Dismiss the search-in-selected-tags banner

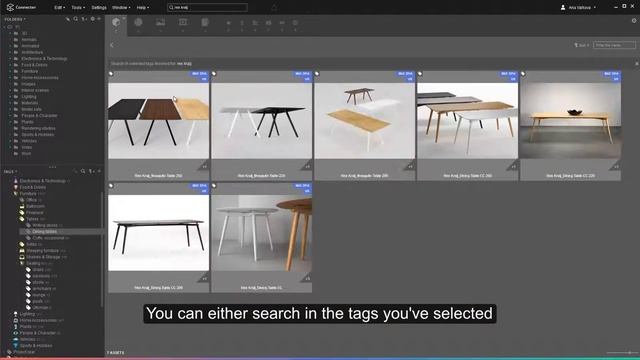pos(636,64)
